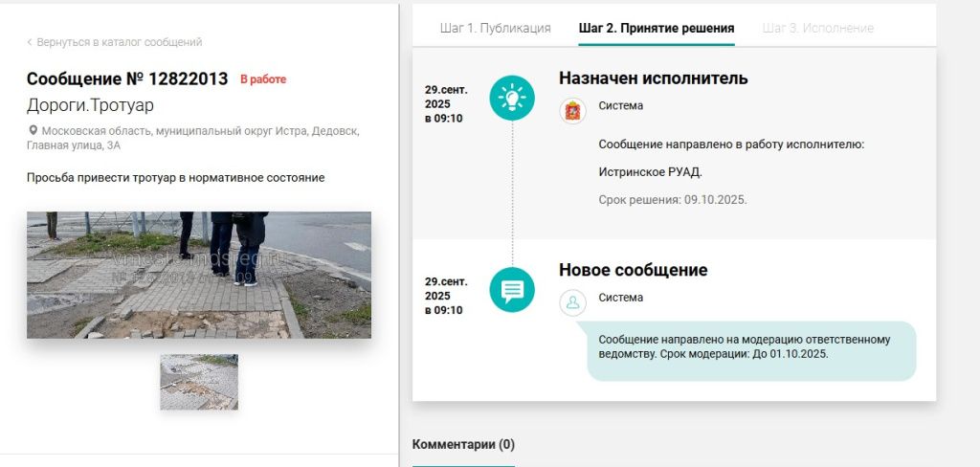Open the 'Комментарии (0)' section
This screenshot has width=980, height=467.
[463, 444]
